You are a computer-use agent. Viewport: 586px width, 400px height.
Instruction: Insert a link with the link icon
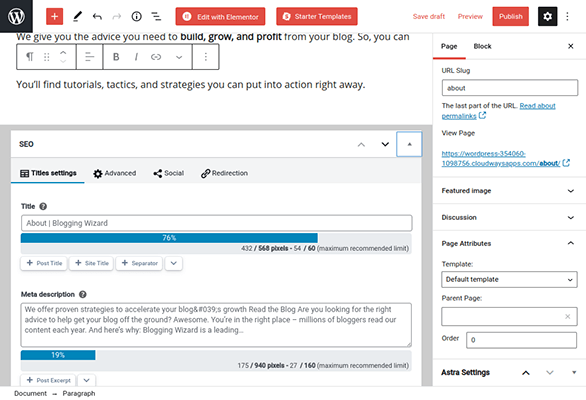tap(156, 57)
